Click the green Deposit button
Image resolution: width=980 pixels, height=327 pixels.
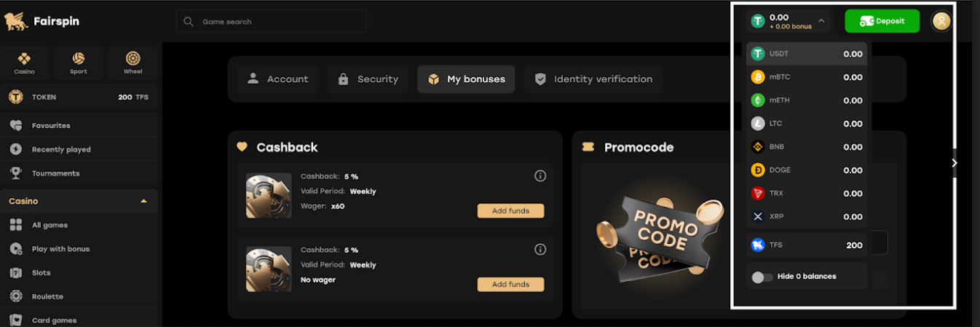coord(882,21)
